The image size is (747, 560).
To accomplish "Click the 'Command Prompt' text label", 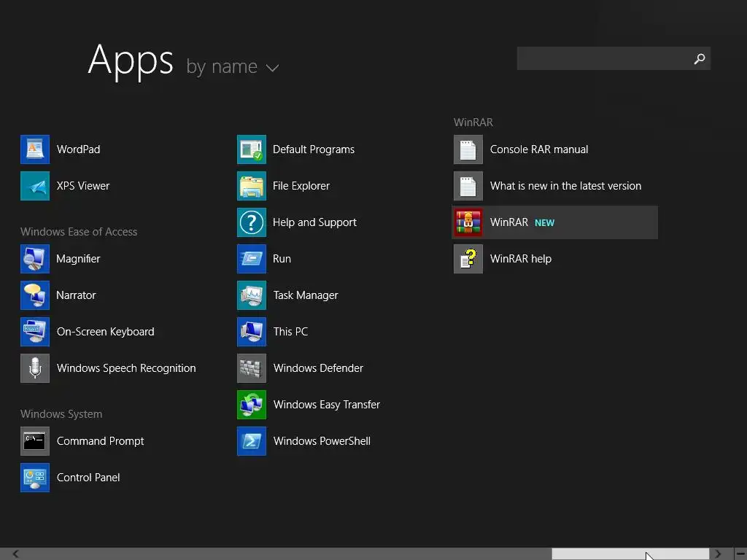I will (x=100, y=441).
